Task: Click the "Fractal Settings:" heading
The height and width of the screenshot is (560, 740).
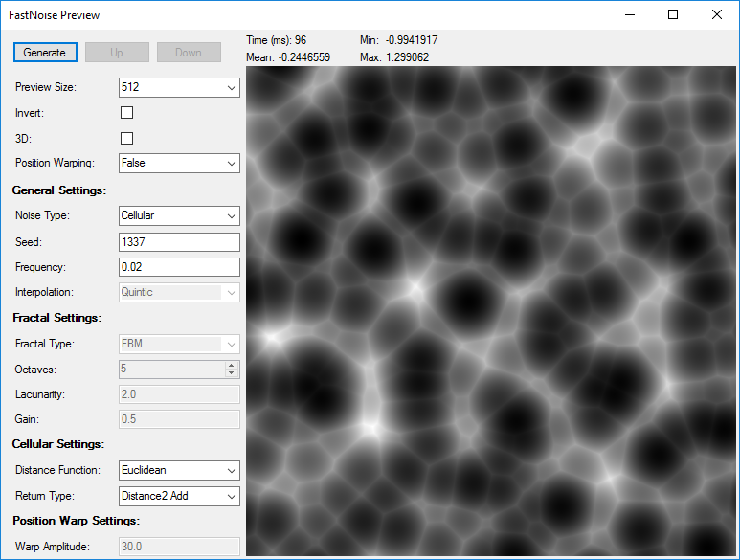Action: click(57, 318)
